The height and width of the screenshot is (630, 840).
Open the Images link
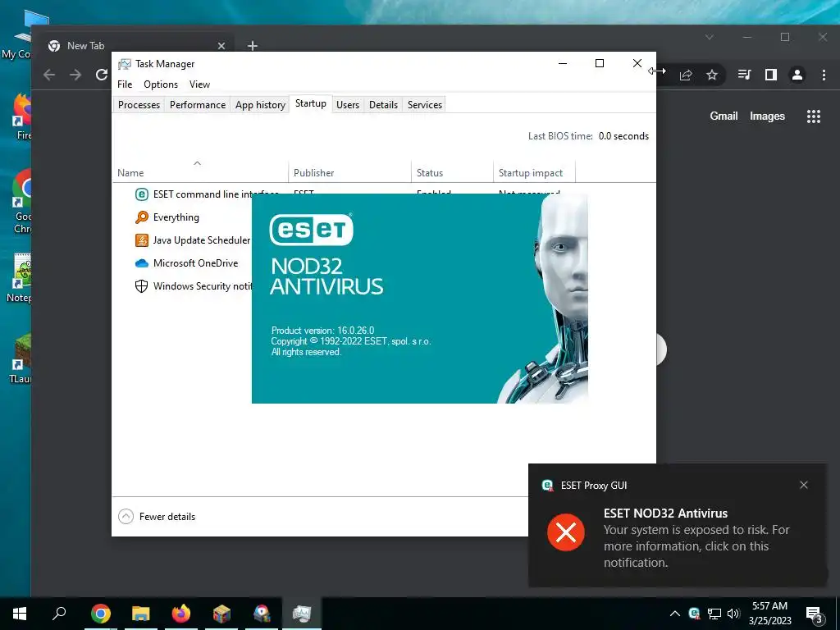click(767, 116)
